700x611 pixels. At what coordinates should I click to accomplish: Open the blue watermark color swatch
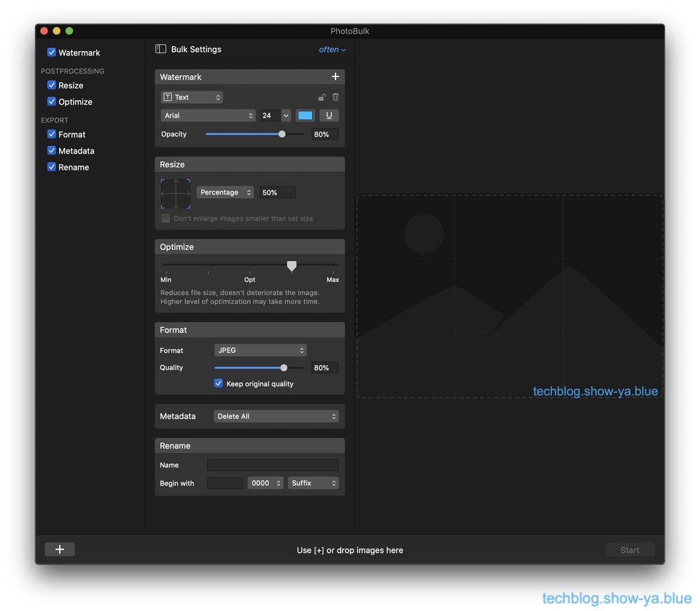point(305,116)
